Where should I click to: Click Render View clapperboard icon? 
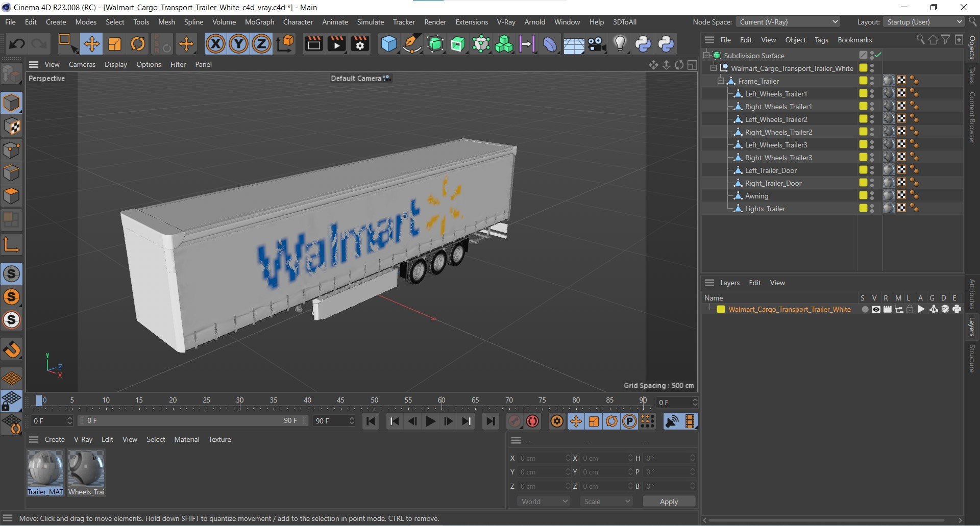pos(313,44)
